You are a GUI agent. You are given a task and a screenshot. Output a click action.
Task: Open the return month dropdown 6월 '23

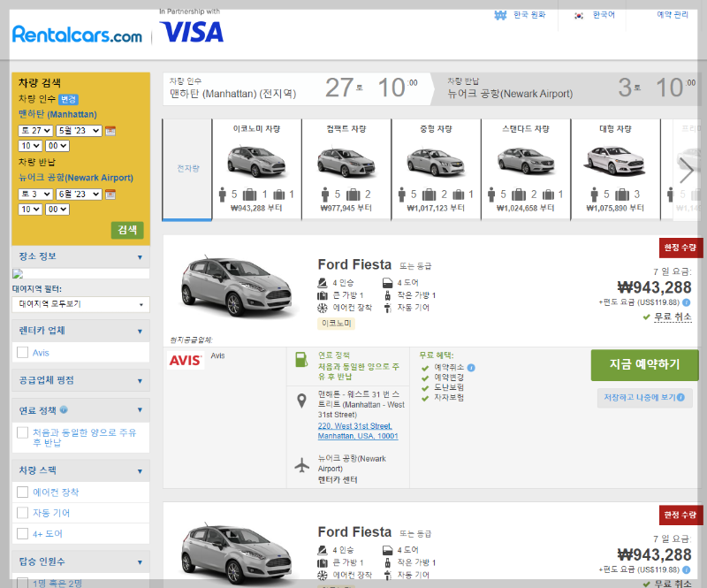(x=79, y=195)
